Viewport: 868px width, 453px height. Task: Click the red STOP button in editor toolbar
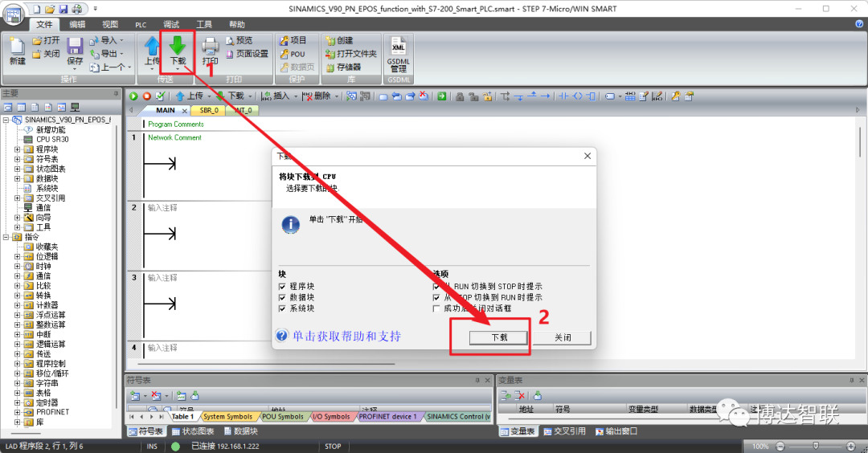coord(147,96)
